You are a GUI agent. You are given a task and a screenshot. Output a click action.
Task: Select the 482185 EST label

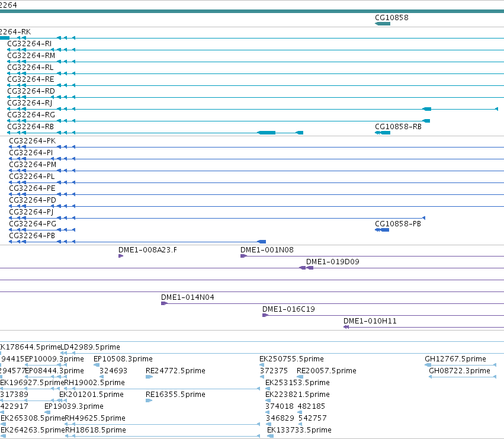[x=312, y=407]
